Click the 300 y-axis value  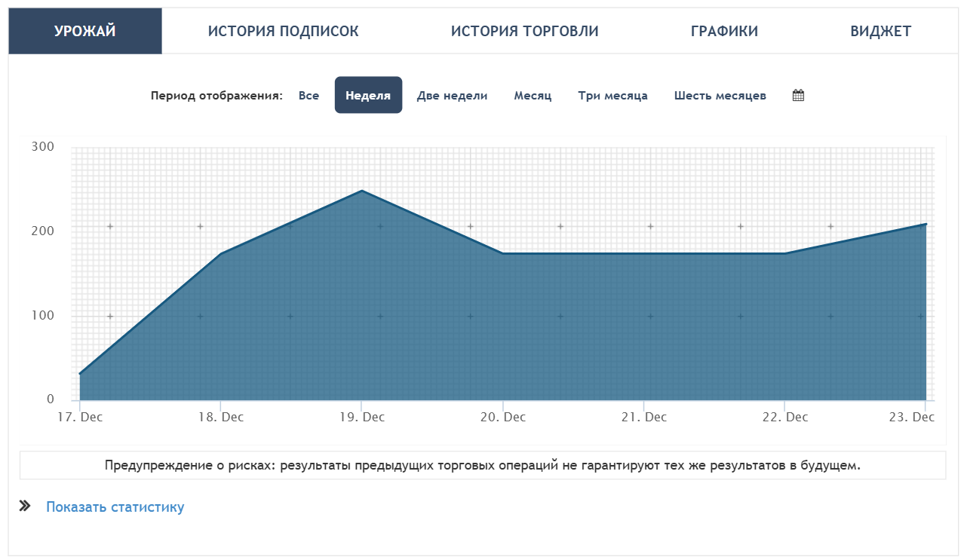[x=42, y=146]
